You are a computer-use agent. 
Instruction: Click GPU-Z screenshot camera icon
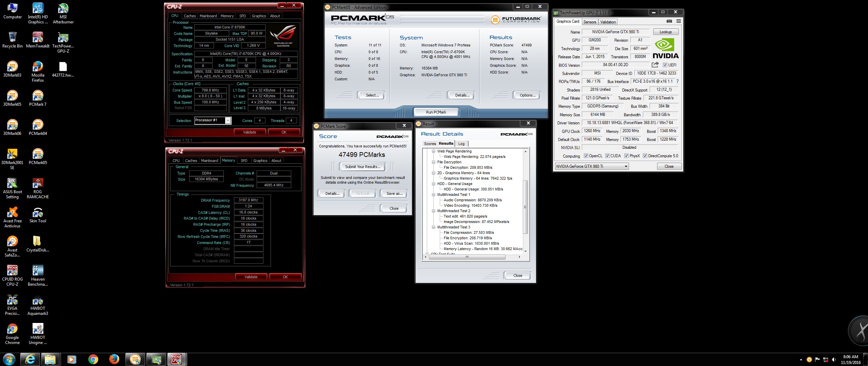[x=669, y=21]
